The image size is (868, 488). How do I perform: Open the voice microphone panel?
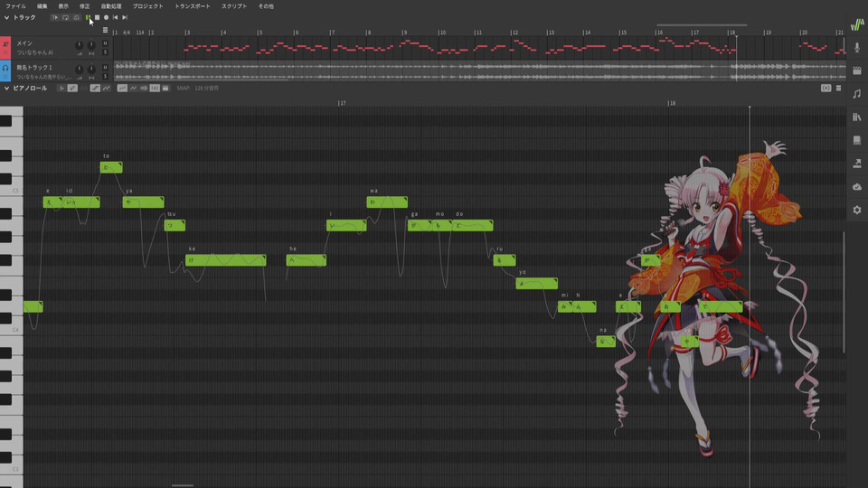[x=857, y=48]
